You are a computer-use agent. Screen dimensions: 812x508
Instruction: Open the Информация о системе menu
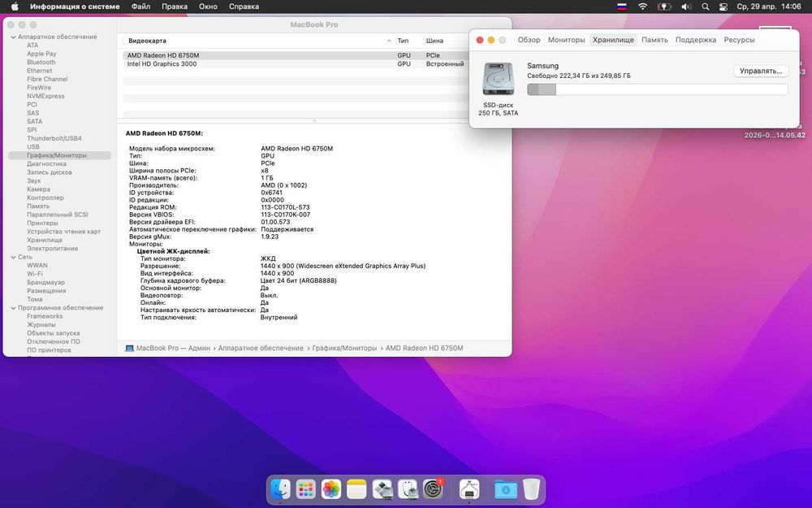click(x=75, y=7)
